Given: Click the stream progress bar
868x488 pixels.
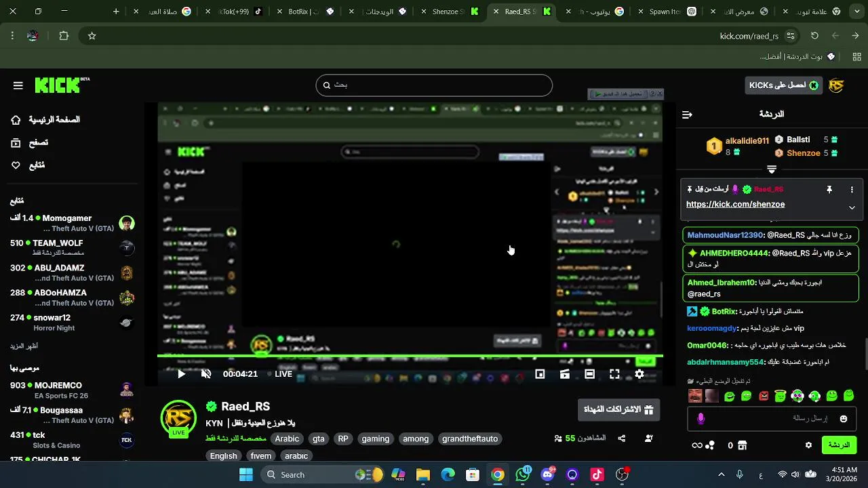Looking at the screenshot, I should point(410,356).
